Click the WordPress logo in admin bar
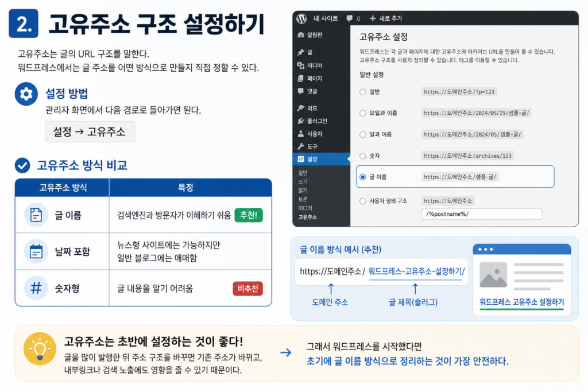 pos(301,18)
